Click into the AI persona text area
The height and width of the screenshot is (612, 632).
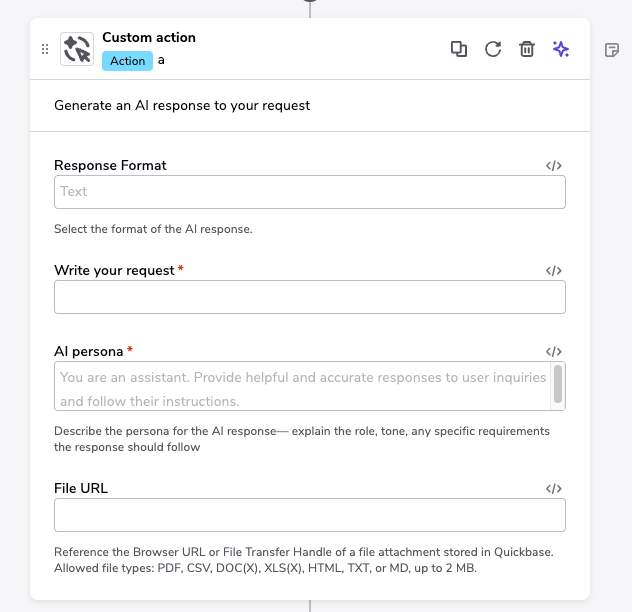(x=300, y=386)
